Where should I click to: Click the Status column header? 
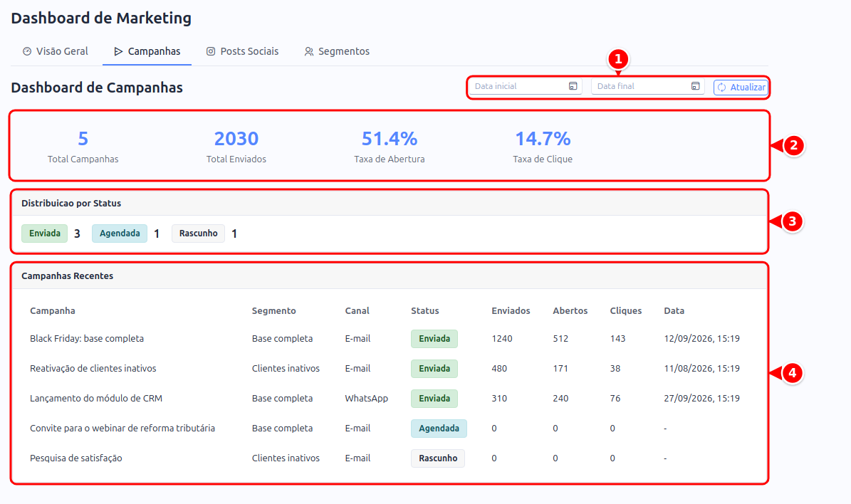coord(425,311)
